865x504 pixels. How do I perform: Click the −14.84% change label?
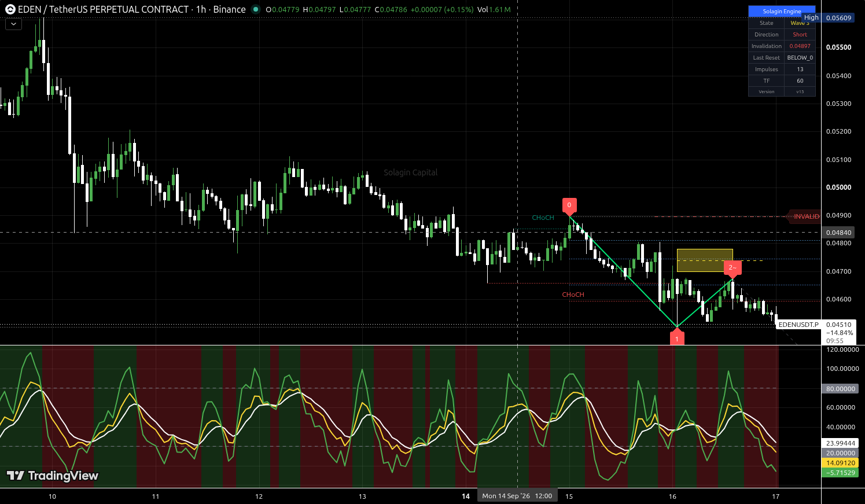[x=838, y=333]
